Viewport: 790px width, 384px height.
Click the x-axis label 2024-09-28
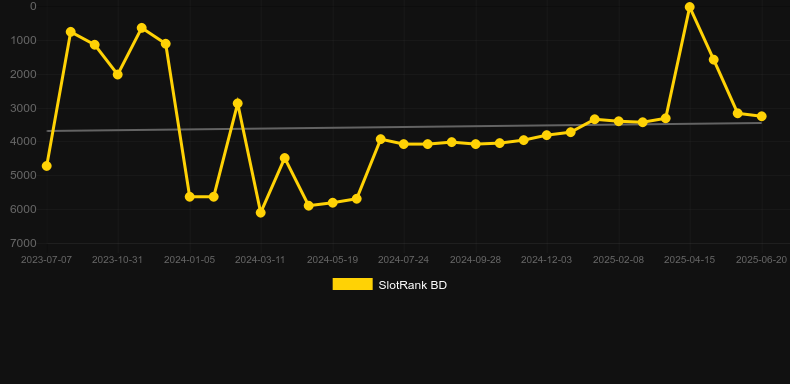click(475, 260)
